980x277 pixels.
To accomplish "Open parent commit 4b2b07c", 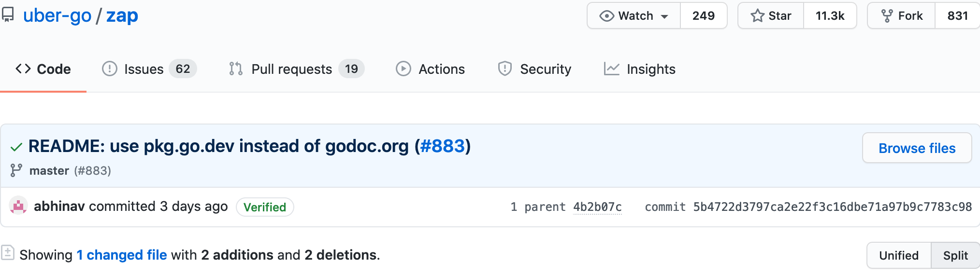I will (x=597, y=207).
